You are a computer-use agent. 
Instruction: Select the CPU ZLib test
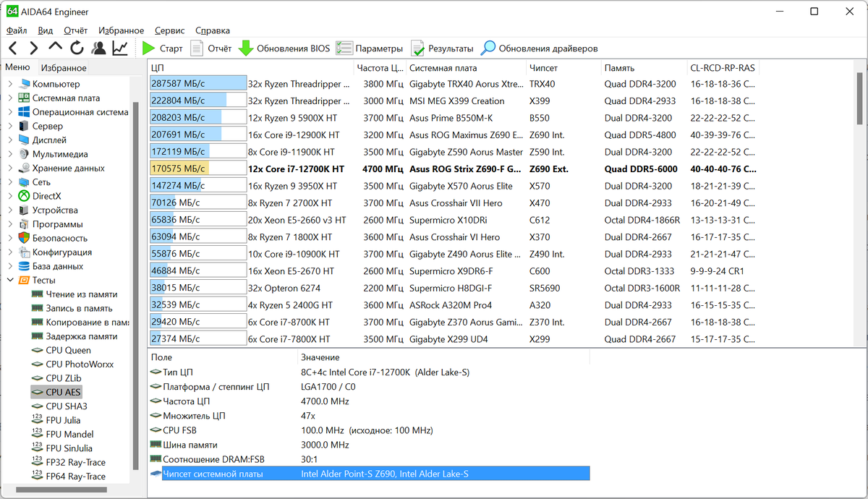tap(64, 378)
